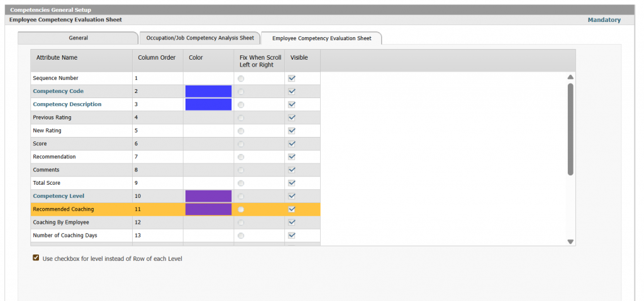Image resolution: width=644 pixels, height=301 pixels.
Task: Toggle Visible checkbox for Recommendation
Action: pyautogui.click(x=292, y=157)
